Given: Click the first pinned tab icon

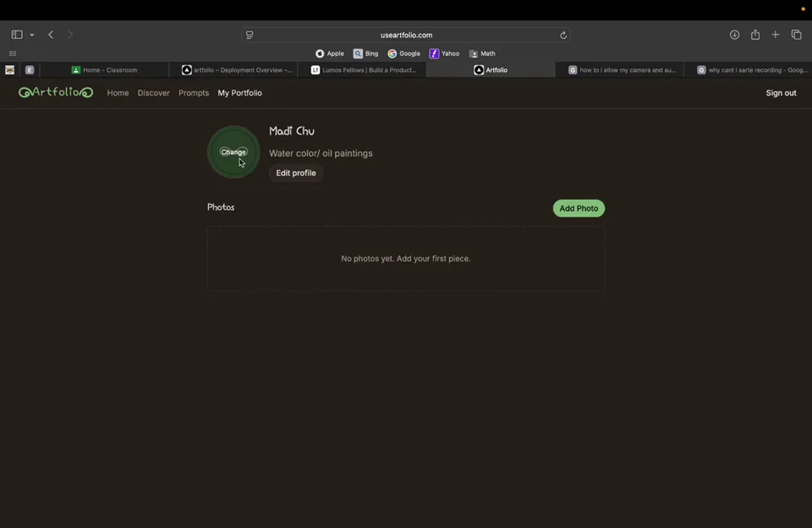Looking at the screenshot, I should (x=10, y=70).
